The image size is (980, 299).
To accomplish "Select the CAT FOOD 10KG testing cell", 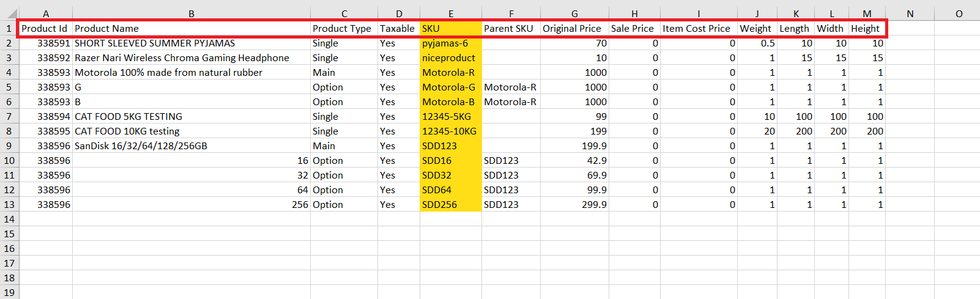I will pos(191,131).
